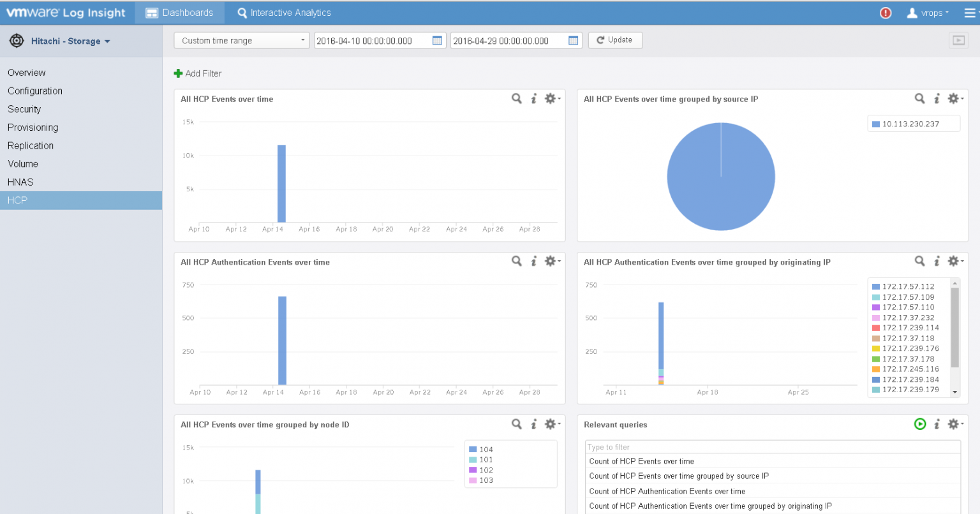
Task: Select Overview in the sidebar
Action: [x=81, y=73]
